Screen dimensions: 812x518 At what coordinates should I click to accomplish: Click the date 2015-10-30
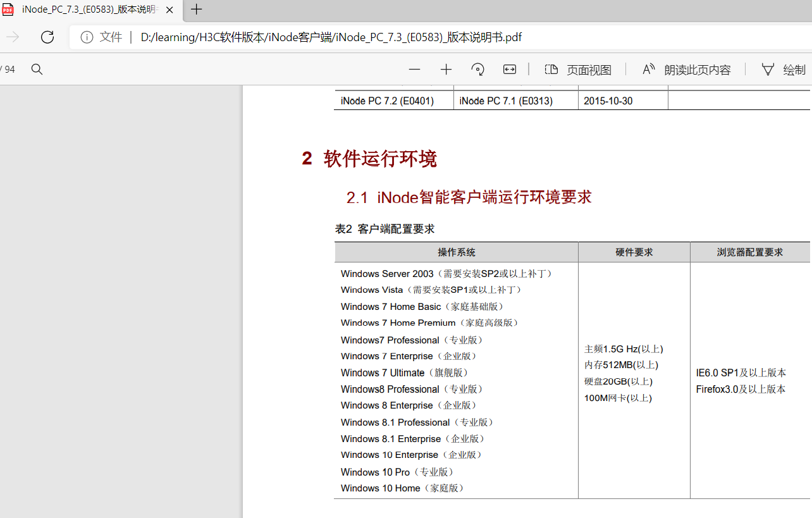[x=608, y=101]
